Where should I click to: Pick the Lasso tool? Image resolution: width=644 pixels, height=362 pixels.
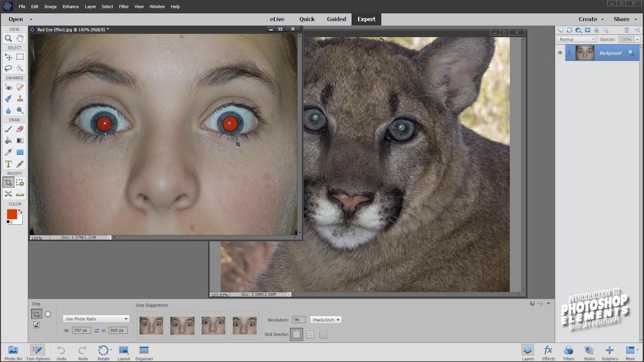point(8,68)
